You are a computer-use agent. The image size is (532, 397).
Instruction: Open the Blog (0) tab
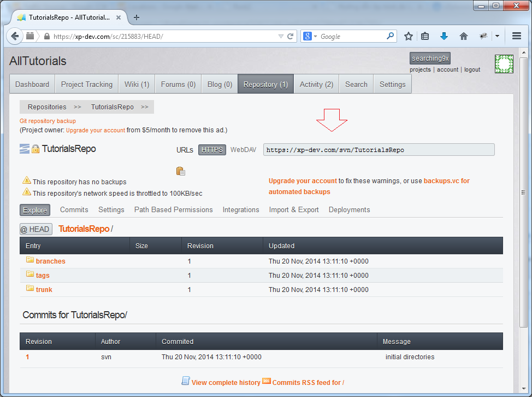tap(220, 84)
